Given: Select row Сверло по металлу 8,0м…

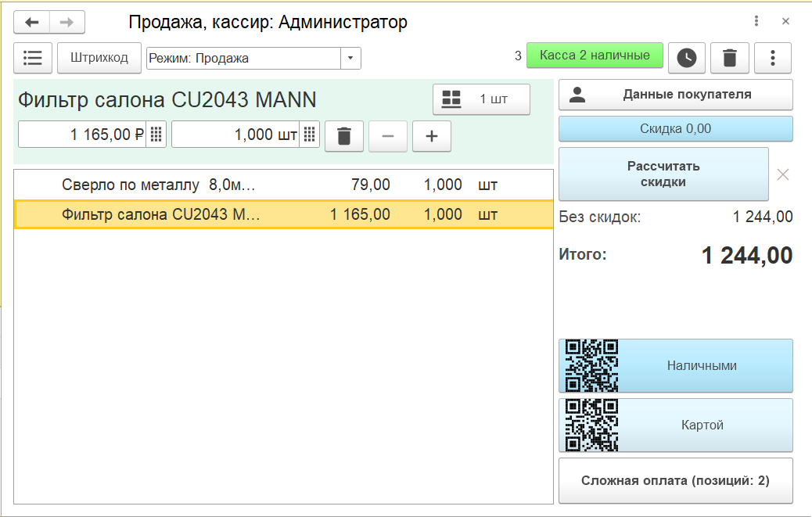Looking at the screenshot, I should (283, 185).
